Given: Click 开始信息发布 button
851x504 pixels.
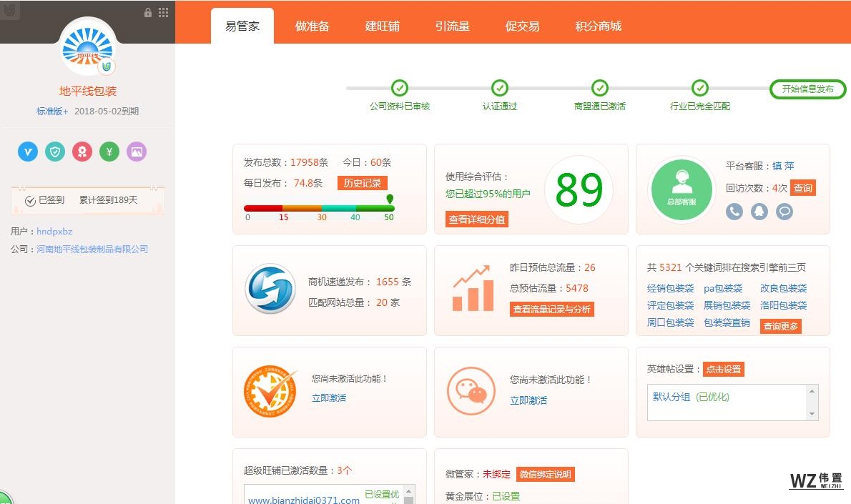Looking at the screenshot, I should click(807, 89).
